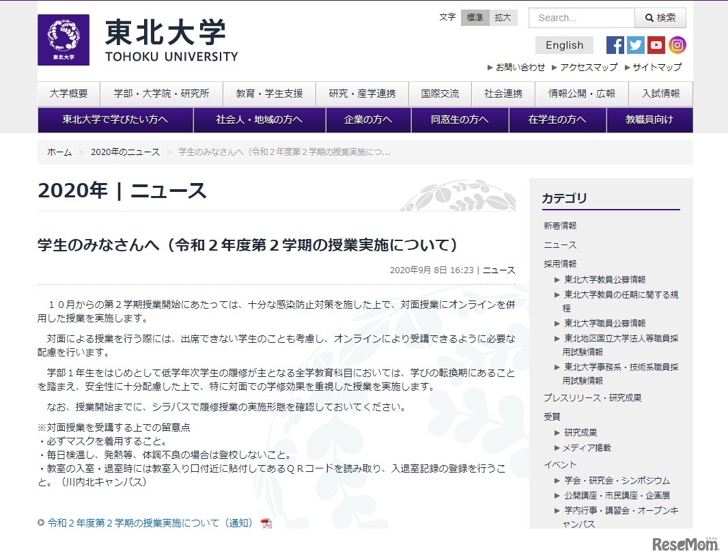Expand the 研究成果 category under 受賞
Viewport: 728px width, 560px height.
click(x=579, y=432)
